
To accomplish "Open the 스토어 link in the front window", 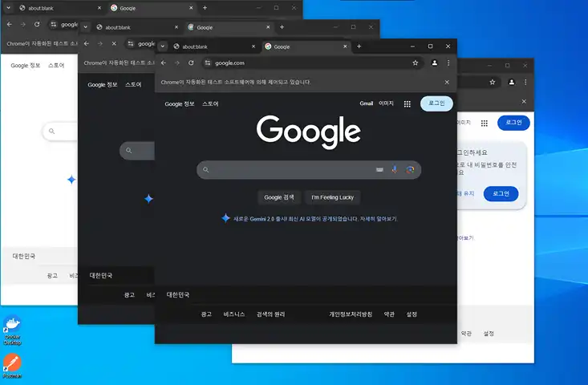I will tap(210, 103).
